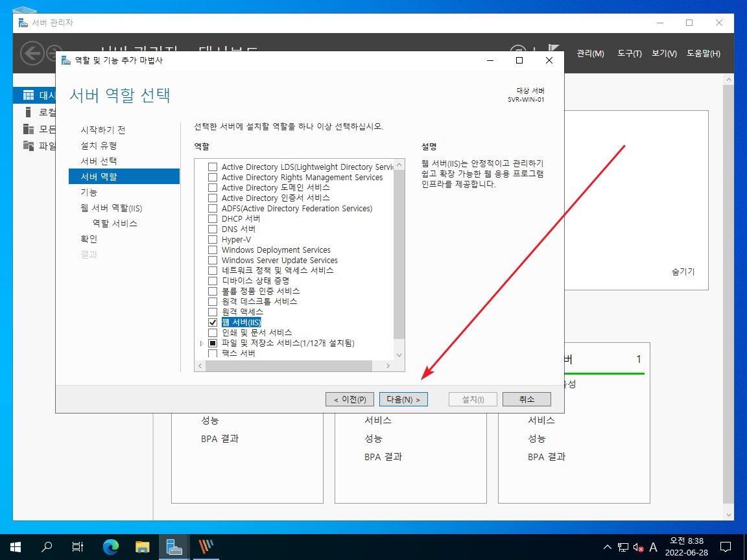Screen dimensions: 747x560
Task: Enable 원격 데스크톱 서비스 role
Action: tap(213, 302)
